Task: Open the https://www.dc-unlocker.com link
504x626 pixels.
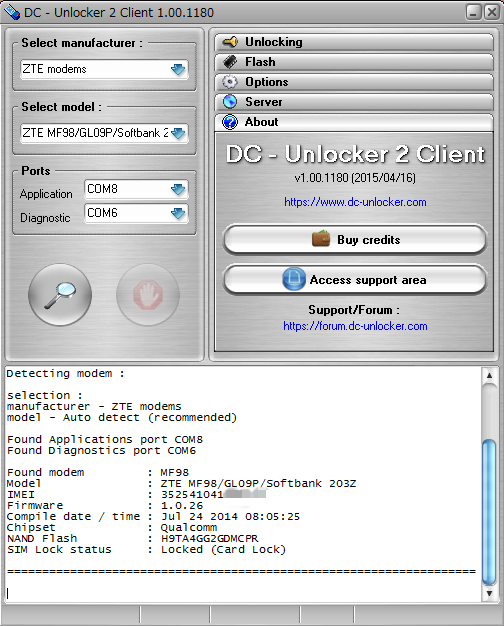Action: (x=355, y=202)
